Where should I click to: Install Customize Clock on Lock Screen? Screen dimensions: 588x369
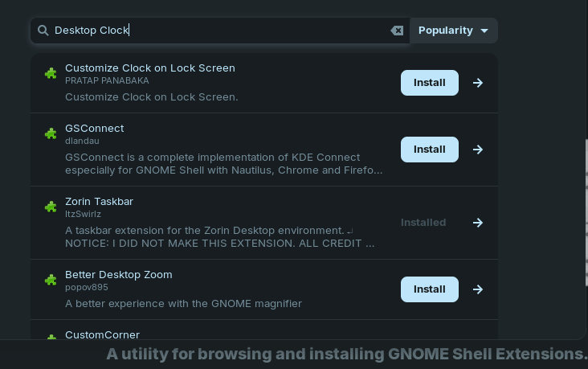pyautogui.click(x=430, y=83)
